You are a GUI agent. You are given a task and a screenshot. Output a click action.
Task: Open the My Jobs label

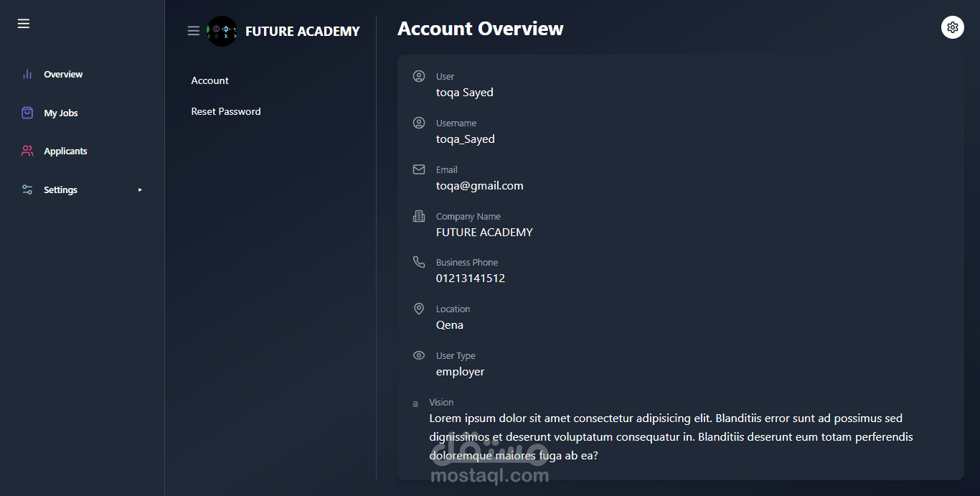61,113
